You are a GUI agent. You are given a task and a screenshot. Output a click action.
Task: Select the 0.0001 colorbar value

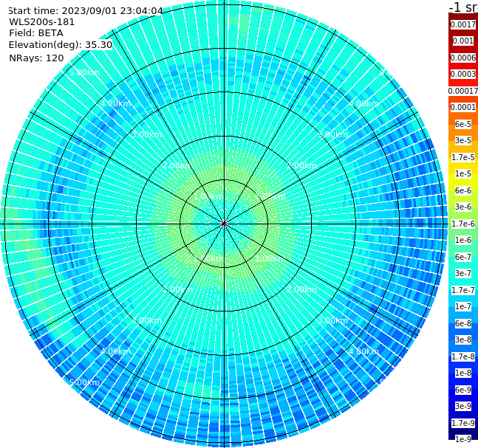(463, 107)
